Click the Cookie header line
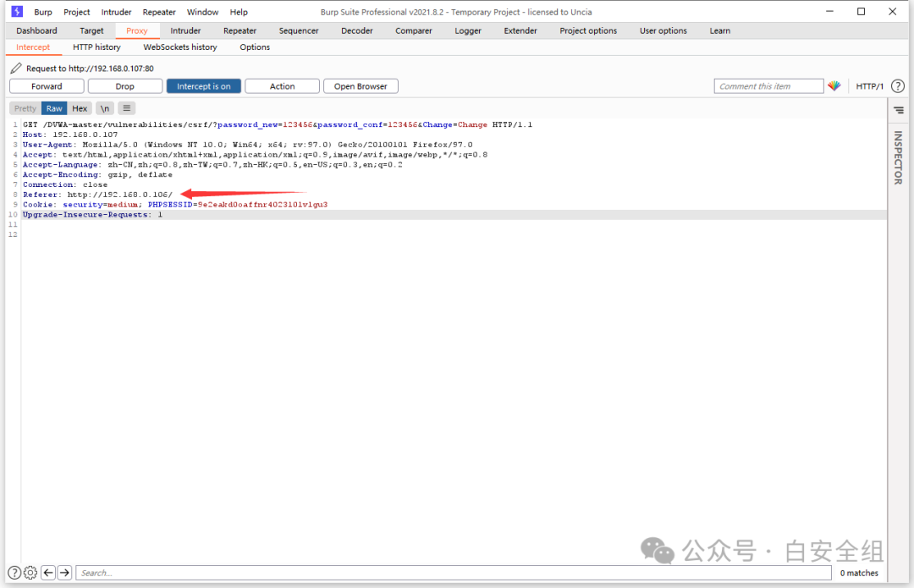The width and height of the screenshot is (914, 588). [175, 205]
